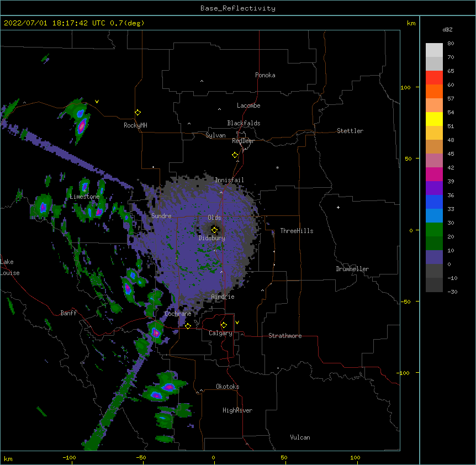Click the yellow diamond marker below Cochrane
The height and width of the screenshot is (465, 476).
point(188,326)
